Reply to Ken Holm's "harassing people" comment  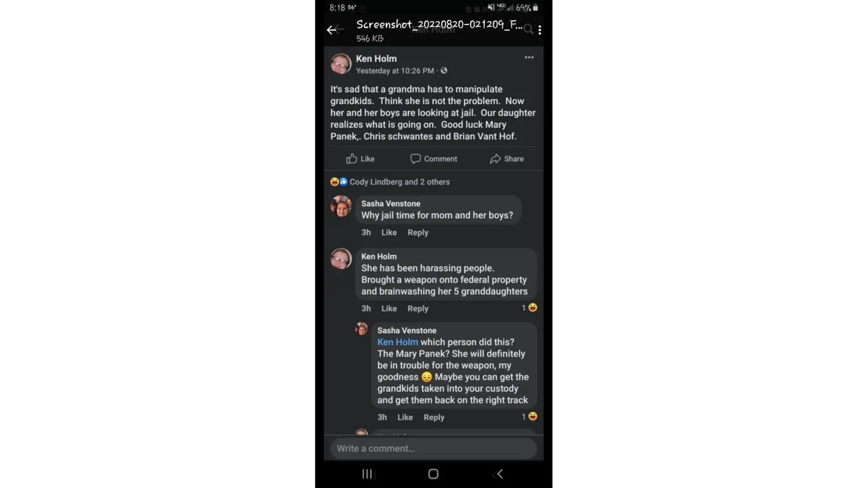pyautogui.click(x=417, y=308)
